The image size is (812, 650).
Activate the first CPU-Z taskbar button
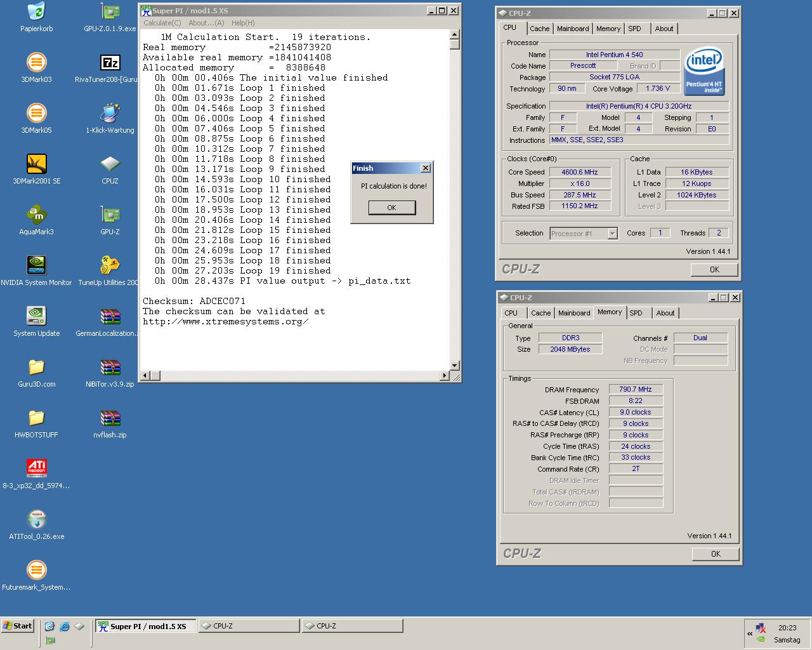(x=249, y=626)
